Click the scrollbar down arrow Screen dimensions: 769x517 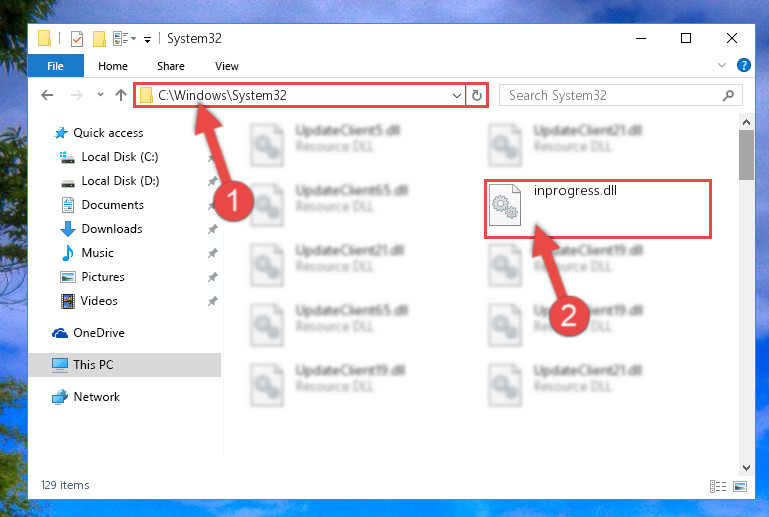click(x=746, y=467)
